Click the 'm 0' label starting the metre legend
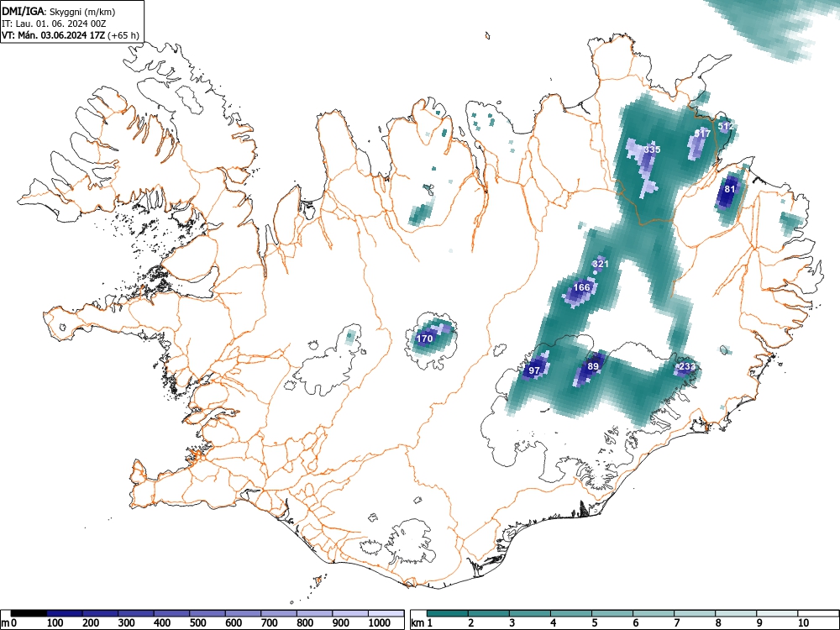Image resolution: width=840 pixels, height=630 pixels. coord(9,623)
